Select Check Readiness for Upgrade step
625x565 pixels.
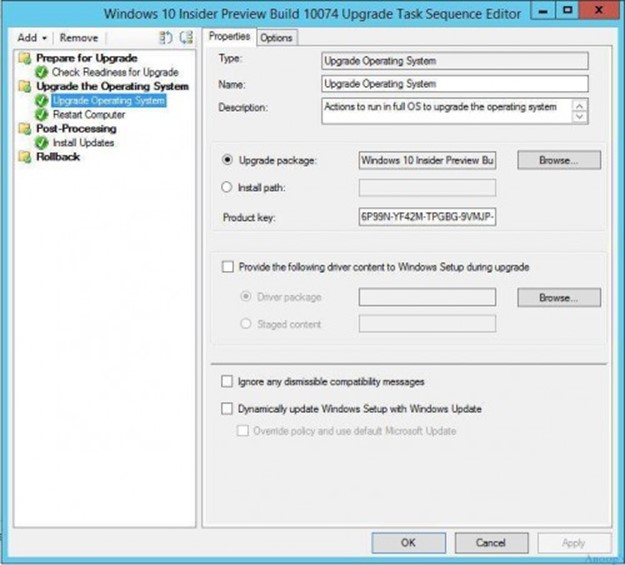(116, 72)
